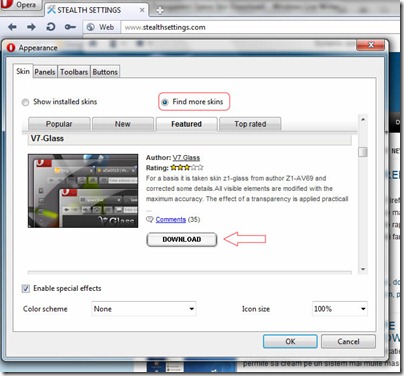Switch to the Panels tab

click(x=45, y=72)
